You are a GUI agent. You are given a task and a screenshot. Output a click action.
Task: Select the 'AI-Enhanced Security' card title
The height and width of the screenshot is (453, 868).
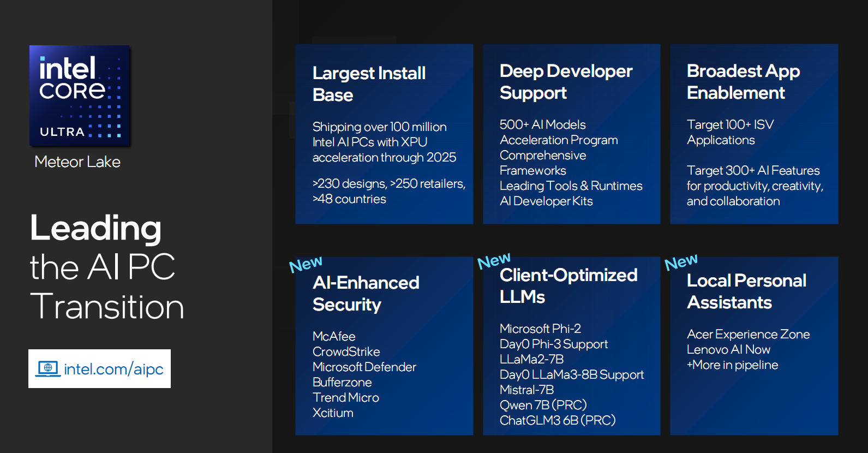tap(366, 294)
